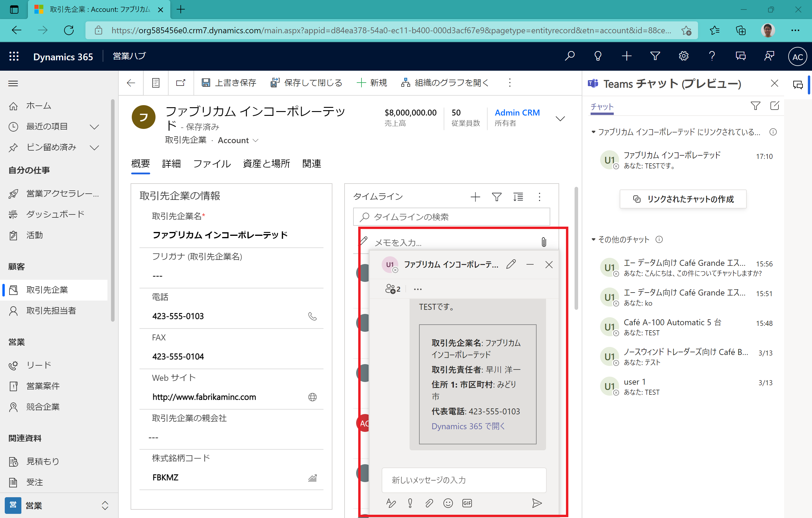Click the form vertical scrollbar

(x=576, y=249)
